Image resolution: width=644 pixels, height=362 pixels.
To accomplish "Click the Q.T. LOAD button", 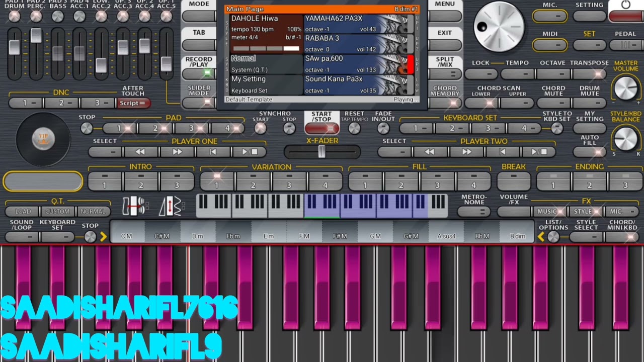I will pyautogui.click(x=23, y=212).
